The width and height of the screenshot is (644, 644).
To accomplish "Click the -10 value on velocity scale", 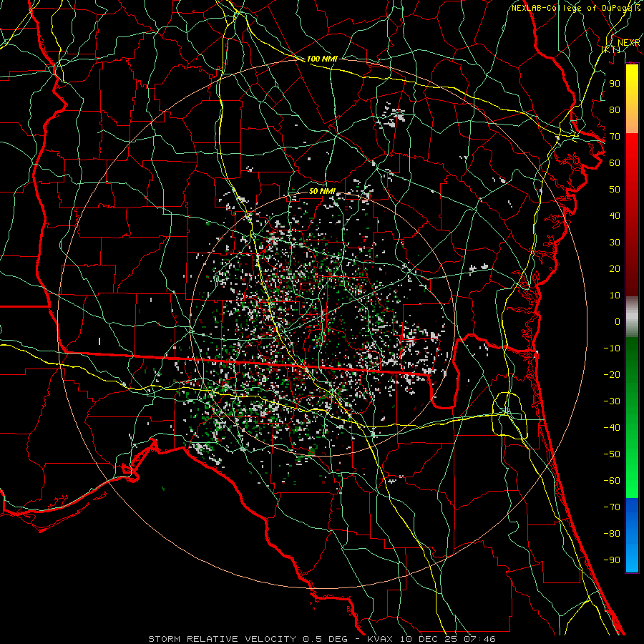I will [612, 348].
